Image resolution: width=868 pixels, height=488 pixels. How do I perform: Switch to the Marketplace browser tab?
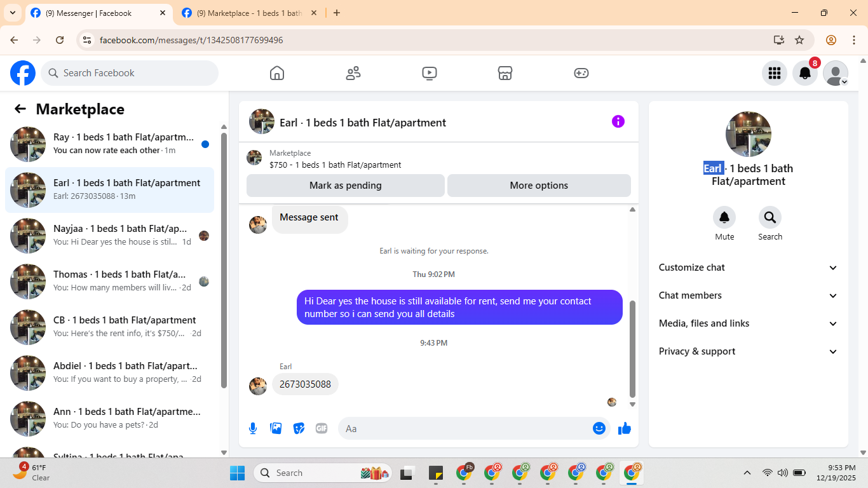coord(249,13)
